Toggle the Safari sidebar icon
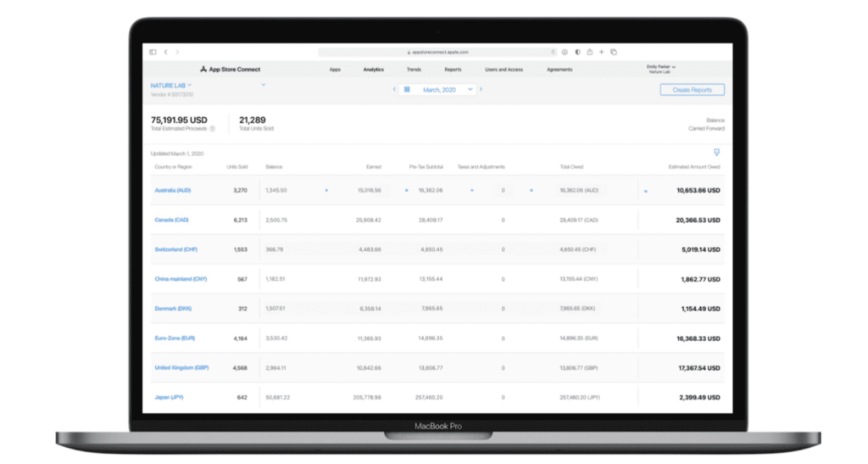Image resolution: width=868 pixels, height=464 pixels. pyautogui.click(x=153, y=52)
